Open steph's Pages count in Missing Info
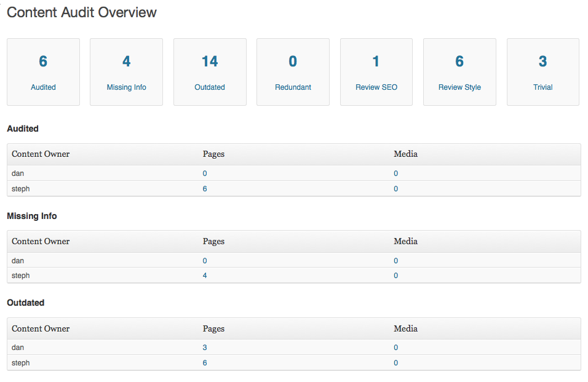 point(205,276)
